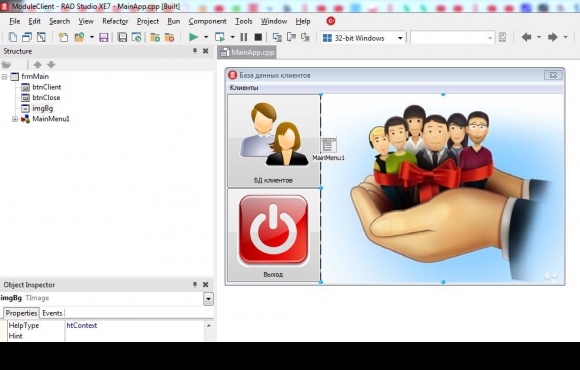Select btnClose in the Structure tree
The height and width of the screenshot is (370, 580).
tap(46, 98)
